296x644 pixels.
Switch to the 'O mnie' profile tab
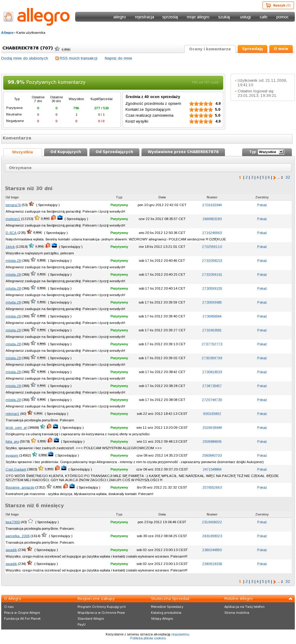click(281, 49)
